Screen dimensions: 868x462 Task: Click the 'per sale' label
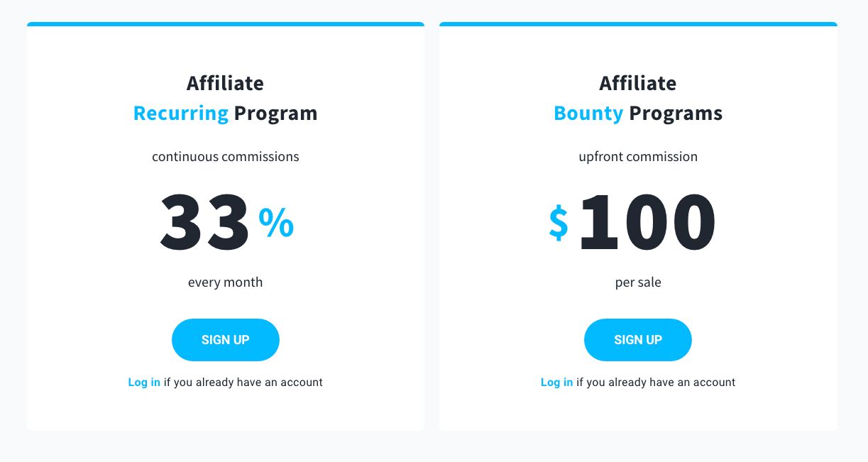[638, 282]
